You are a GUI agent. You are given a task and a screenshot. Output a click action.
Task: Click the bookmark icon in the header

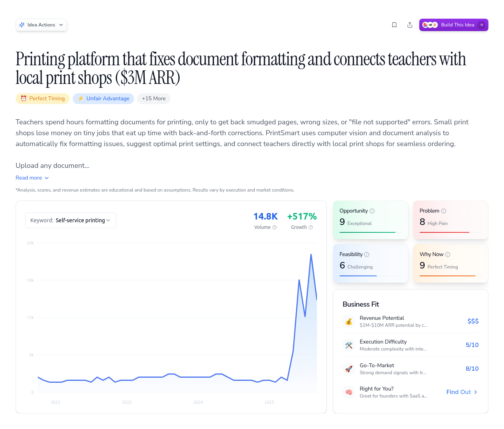pos(394,24)
